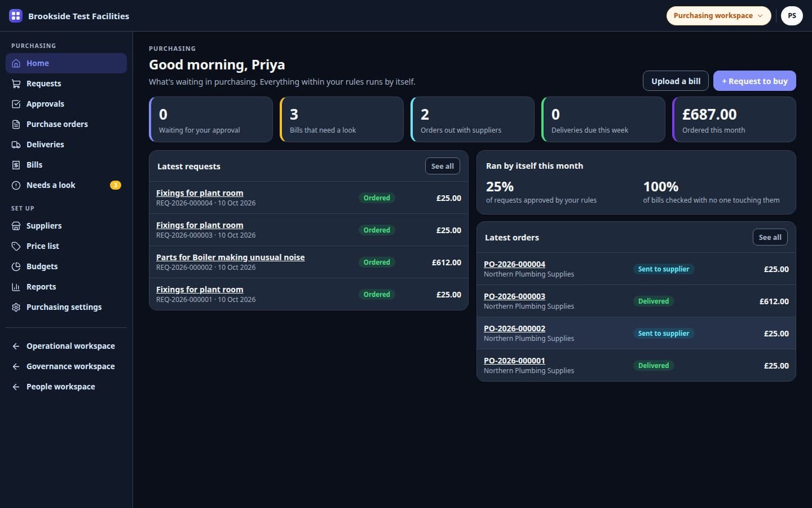Open order PO-2026-000003
Screen dimensions: 812x508
(514, 296)
